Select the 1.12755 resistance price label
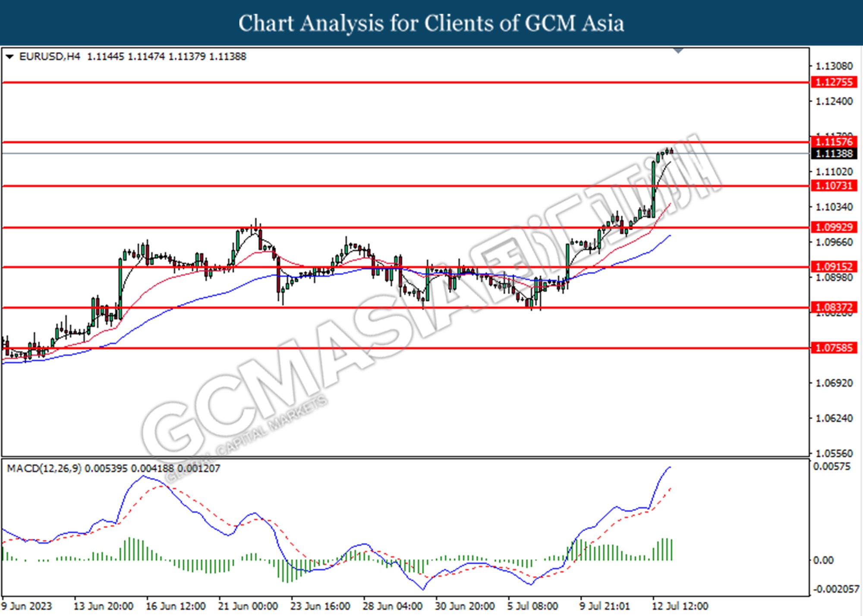This screenshot has height=616, width=863. (x=834, y=82)
